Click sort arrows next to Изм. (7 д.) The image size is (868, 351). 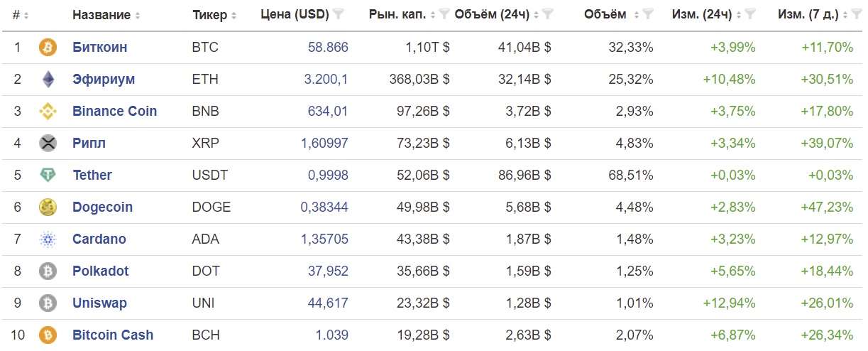pos(845,16)
